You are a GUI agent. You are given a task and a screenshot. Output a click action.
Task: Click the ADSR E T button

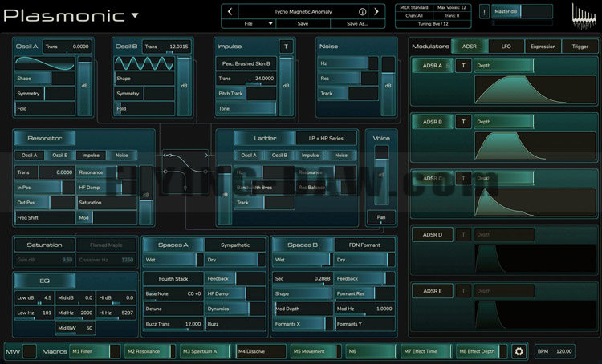point(463,291)
